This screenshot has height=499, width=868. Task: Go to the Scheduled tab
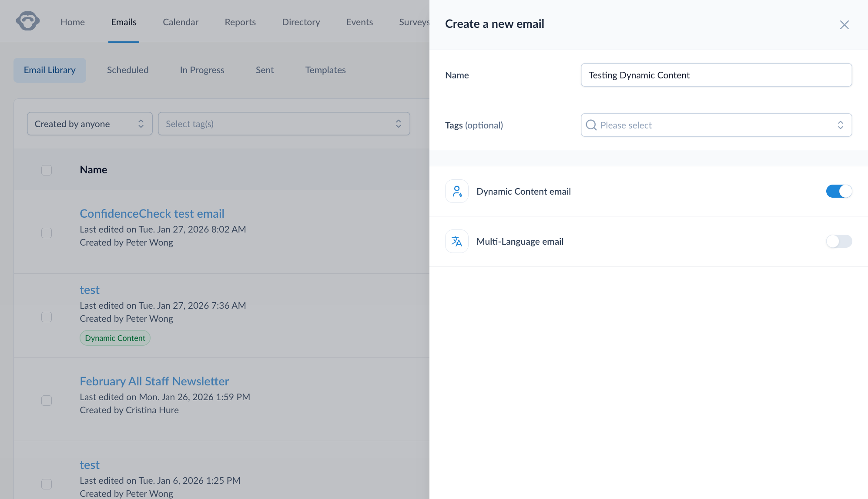(x=127, y=70)
